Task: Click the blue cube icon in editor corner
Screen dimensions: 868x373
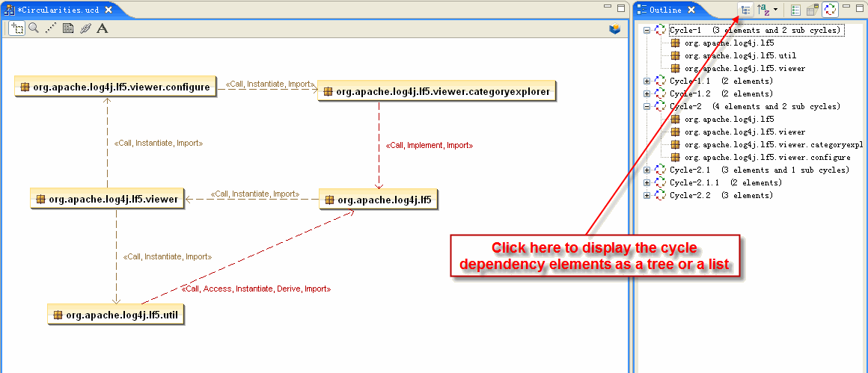Action: tap(614, 29)
